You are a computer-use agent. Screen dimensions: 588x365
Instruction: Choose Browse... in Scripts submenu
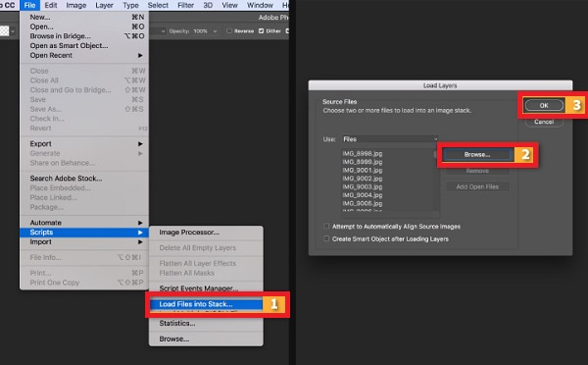coord(206,339)
